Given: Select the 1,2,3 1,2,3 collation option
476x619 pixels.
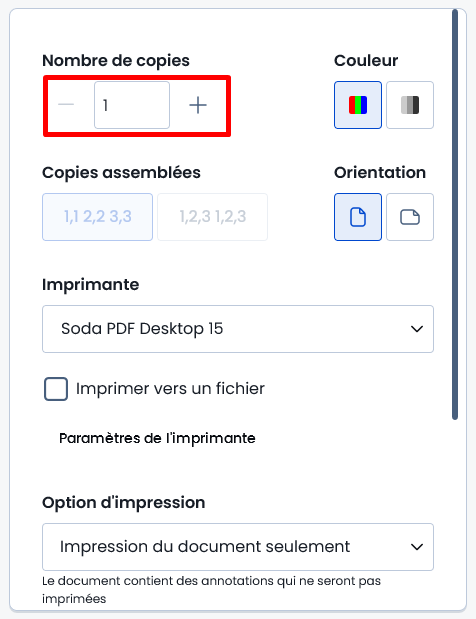Looking at the screenshot, I should coord(213,217).
